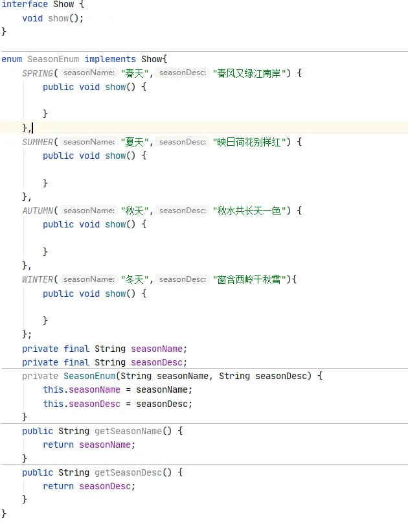408x532 pixels.
Task: Click the SPRING enum constant
Action: tap(38, 73)
